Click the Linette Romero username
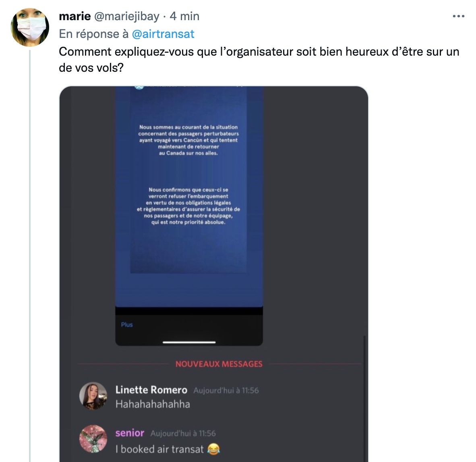The width and height of the screenshot is (476, 462). pyautogui.click(x=151, y=390)
